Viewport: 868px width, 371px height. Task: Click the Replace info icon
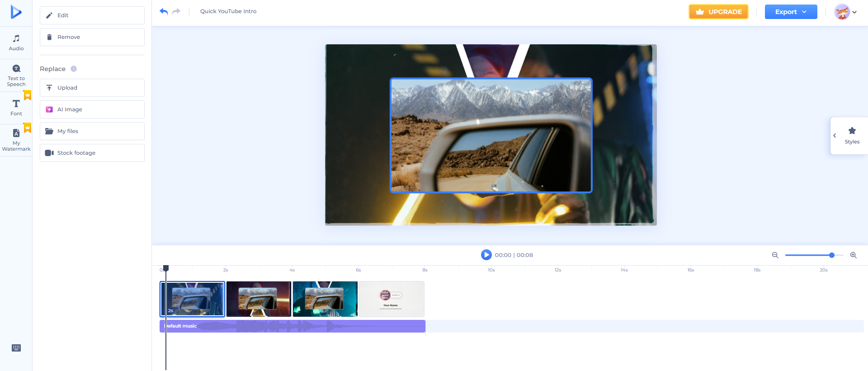point(74,69)
